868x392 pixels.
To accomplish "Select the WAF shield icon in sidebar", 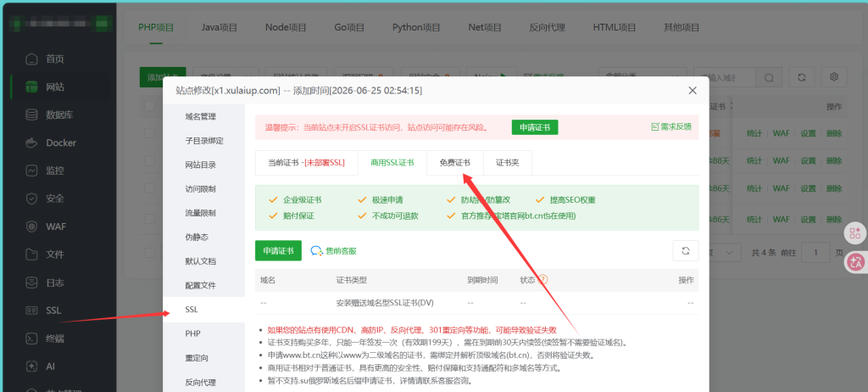I will 33,227.
